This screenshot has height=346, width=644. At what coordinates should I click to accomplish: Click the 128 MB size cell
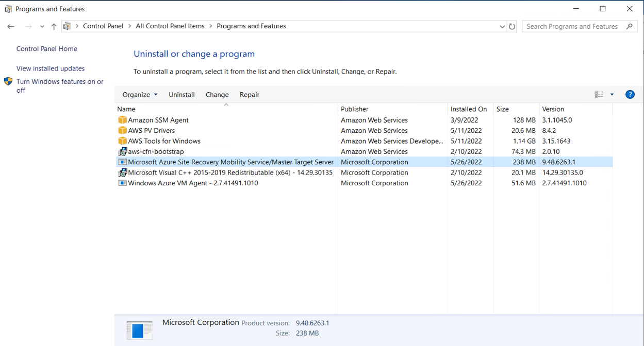point(524,120)
